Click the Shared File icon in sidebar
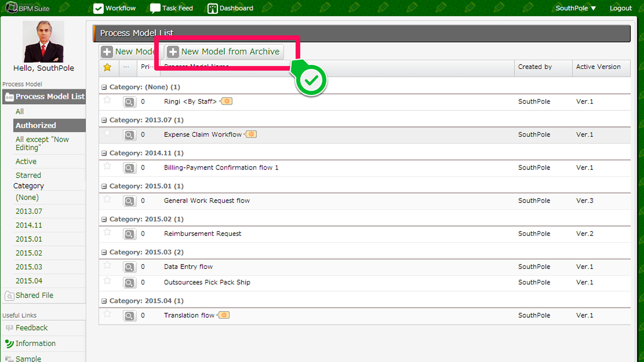This screenshot has width=644, height=362. point(9,296)
